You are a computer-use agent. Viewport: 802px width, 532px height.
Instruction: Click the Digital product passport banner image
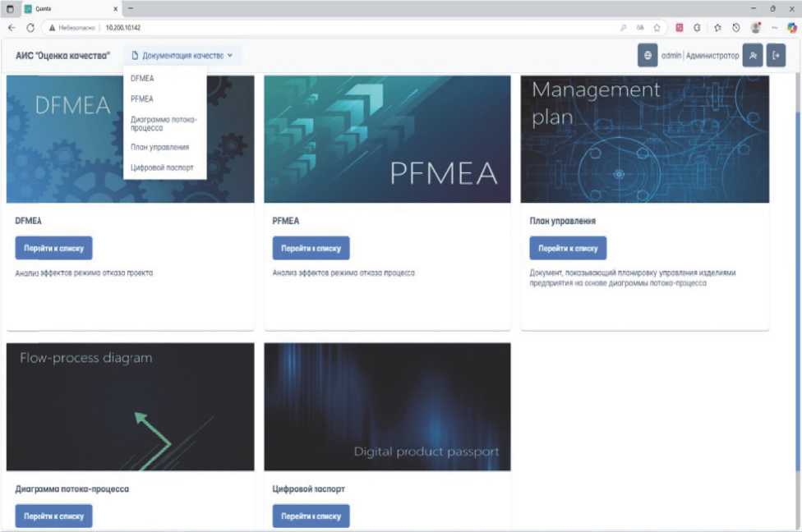tap(387, 406)
